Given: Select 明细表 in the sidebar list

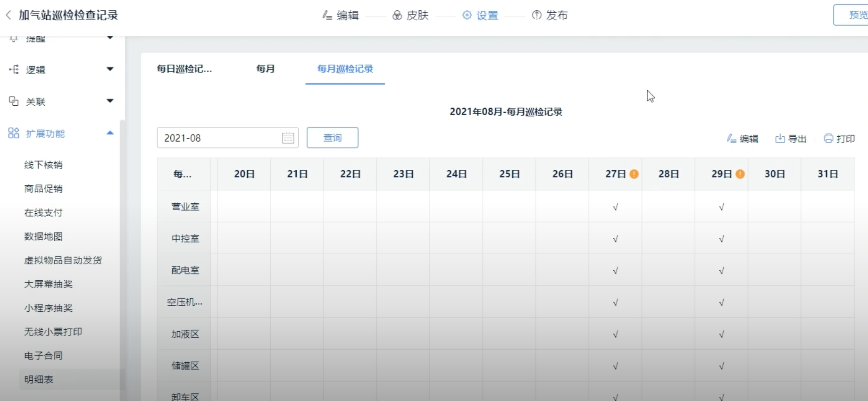Looking at the screenshot, I should [x=39, y=379].
